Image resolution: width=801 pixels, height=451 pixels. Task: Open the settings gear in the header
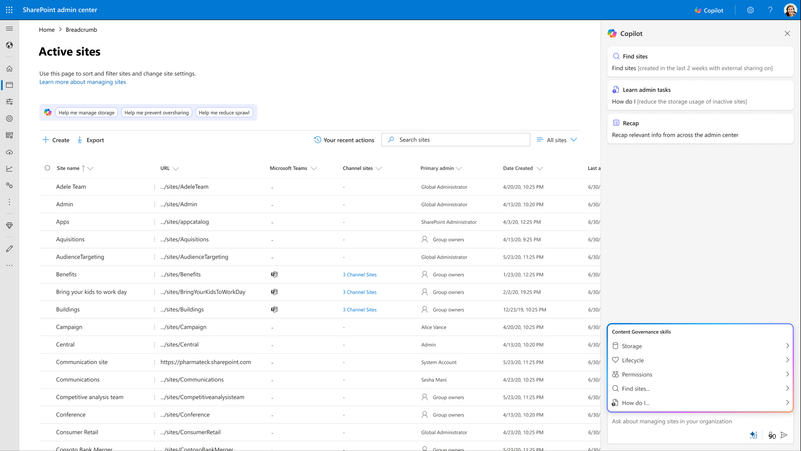pos(750,10)
